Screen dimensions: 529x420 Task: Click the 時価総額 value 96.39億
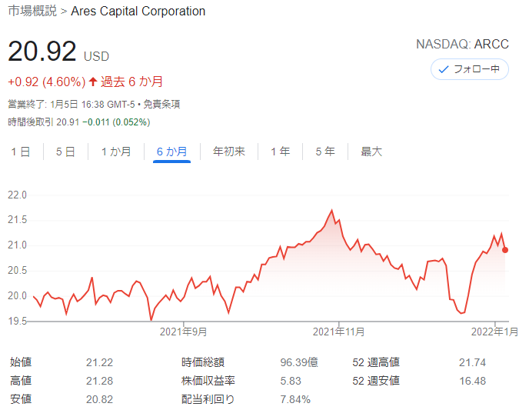[299, 362]
